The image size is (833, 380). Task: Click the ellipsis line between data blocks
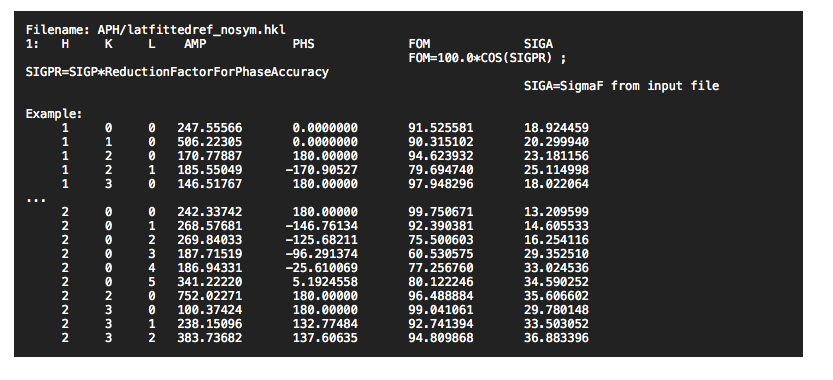[x=36, y=200]
